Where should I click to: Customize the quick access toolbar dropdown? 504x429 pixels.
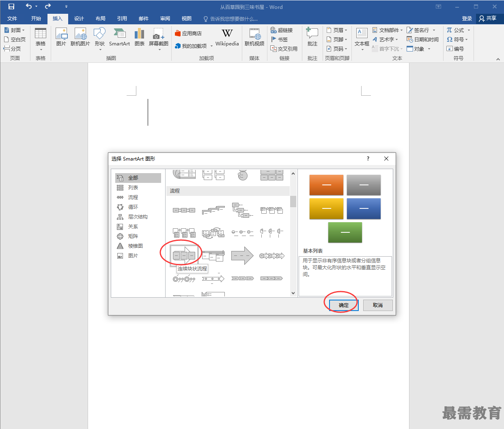[x=66, y=6]
